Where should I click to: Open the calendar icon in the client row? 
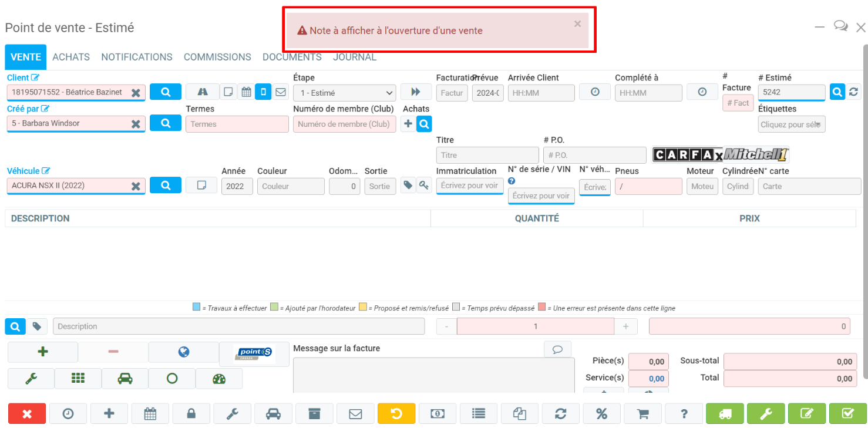[246, 92]
